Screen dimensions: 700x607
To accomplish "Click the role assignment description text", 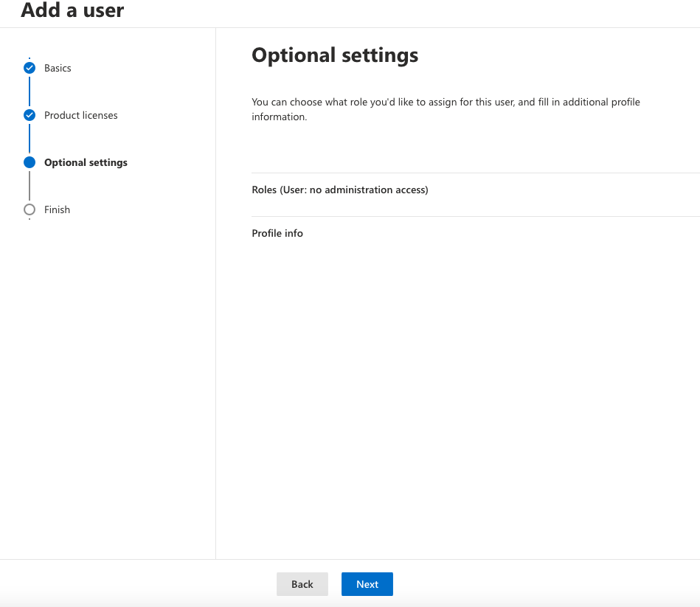I will [446, 109].
